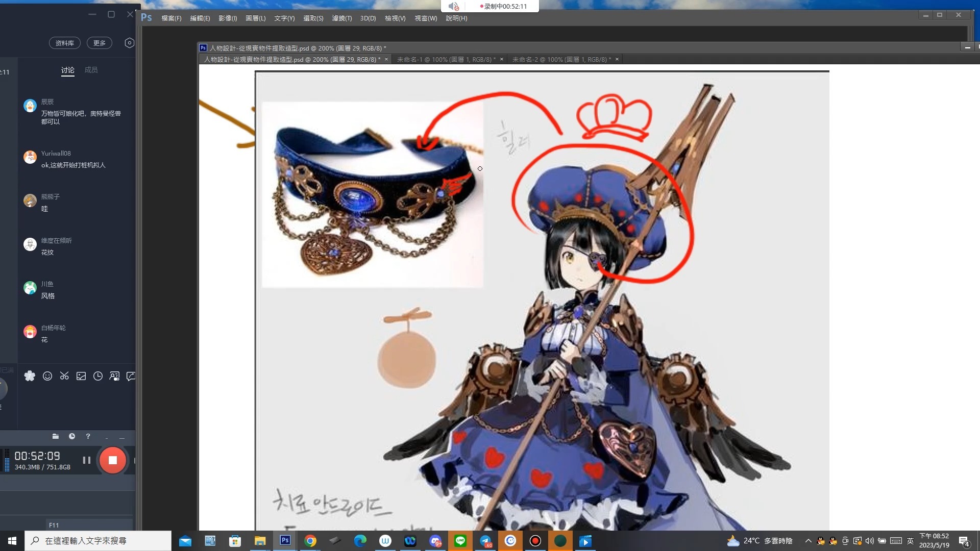Expand hidden system tray icons arrow
Image resolution: width=980 pixels, height=551 pixels.
click(x=808, y=541)
